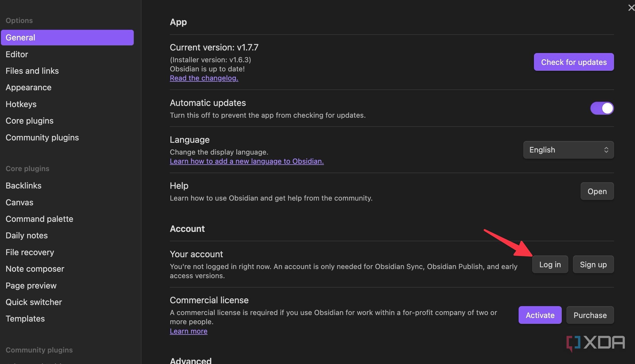Click the Log in button
635x364 pixels.
pos(550,264)
